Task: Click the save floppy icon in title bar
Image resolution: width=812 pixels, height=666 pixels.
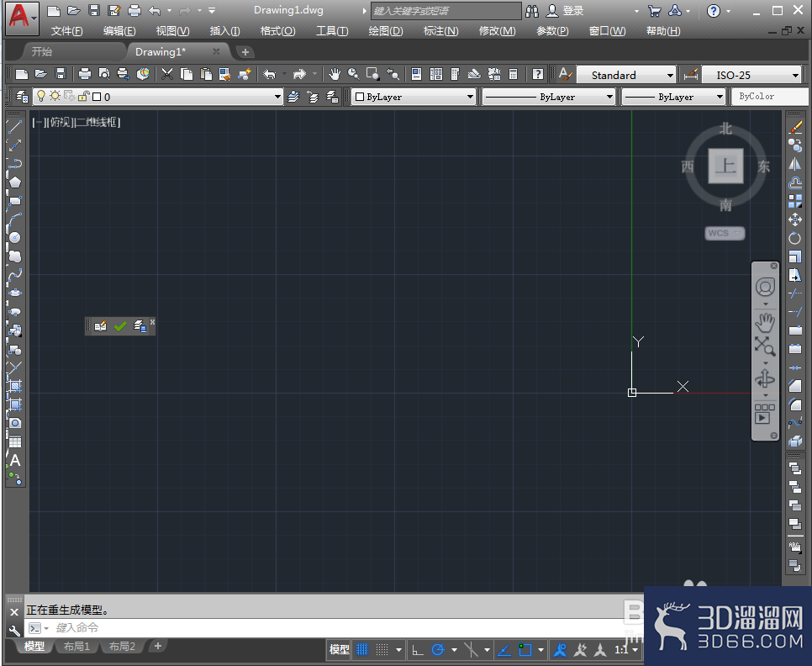Action: tap(94, 10)
